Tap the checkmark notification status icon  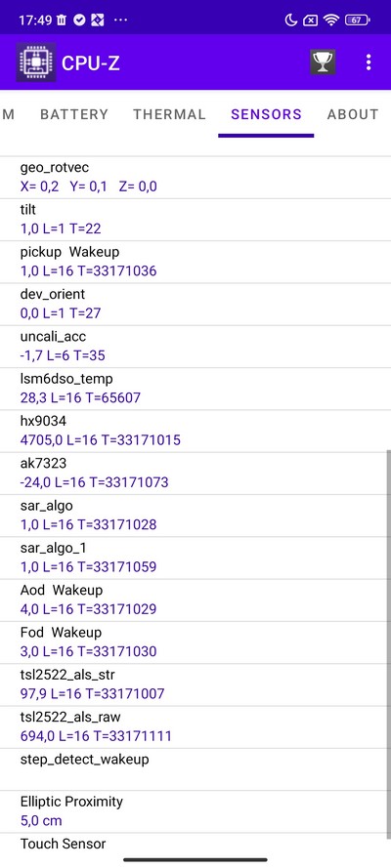coord(80,21)
